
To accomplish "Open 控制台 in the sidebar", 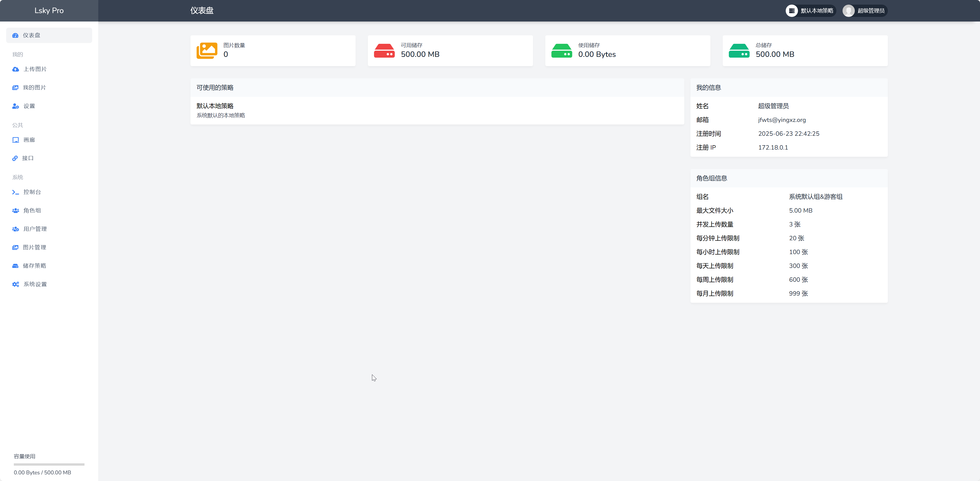I will coord(49,192).
